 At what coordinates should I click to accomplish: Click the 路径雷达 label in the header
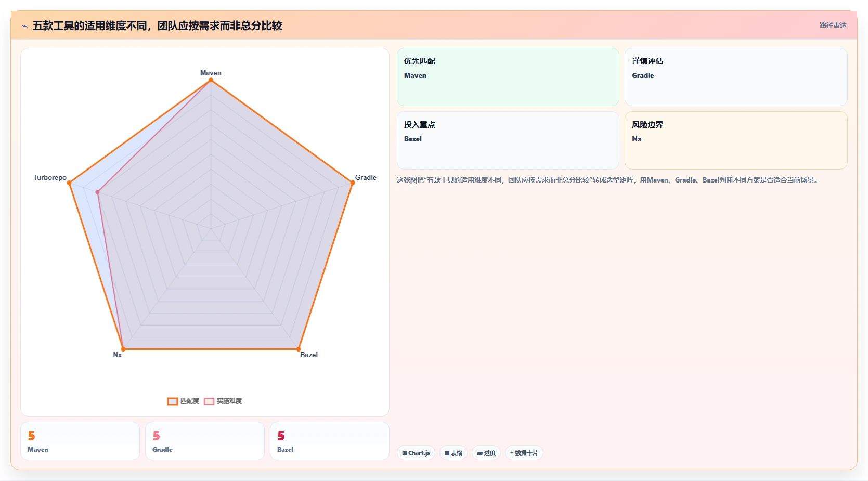click(833, 25)
